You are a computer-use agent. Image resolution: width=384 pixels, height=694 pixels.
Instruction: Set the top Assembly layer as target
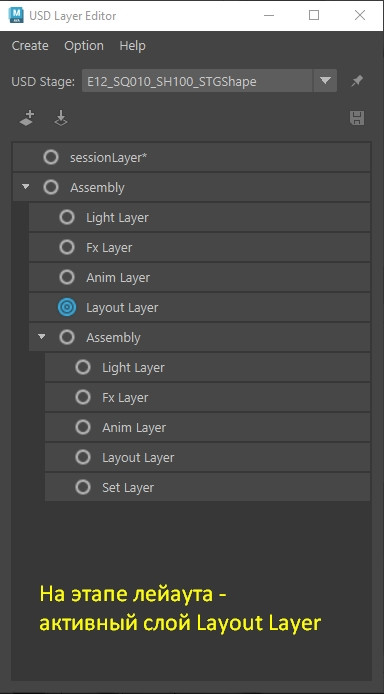pyautogui.click(x=51, y=187)
